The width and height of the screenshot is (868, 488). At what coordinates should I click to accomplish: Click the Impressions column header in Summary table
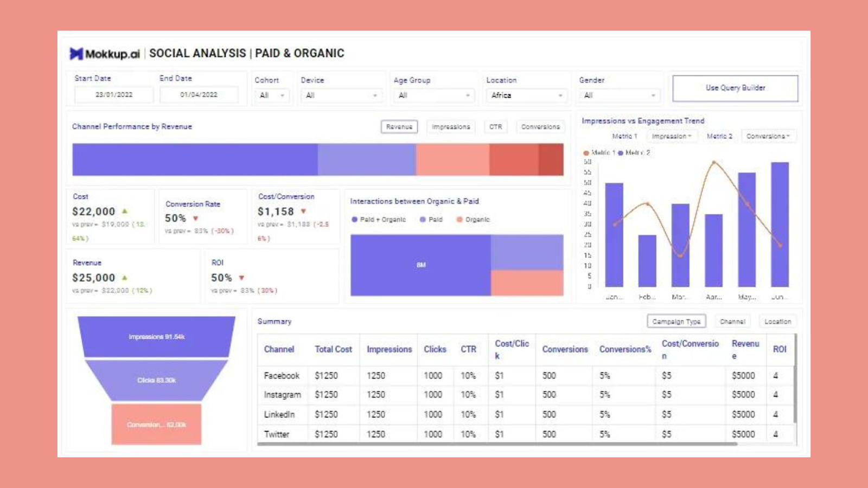coord(389,350)
